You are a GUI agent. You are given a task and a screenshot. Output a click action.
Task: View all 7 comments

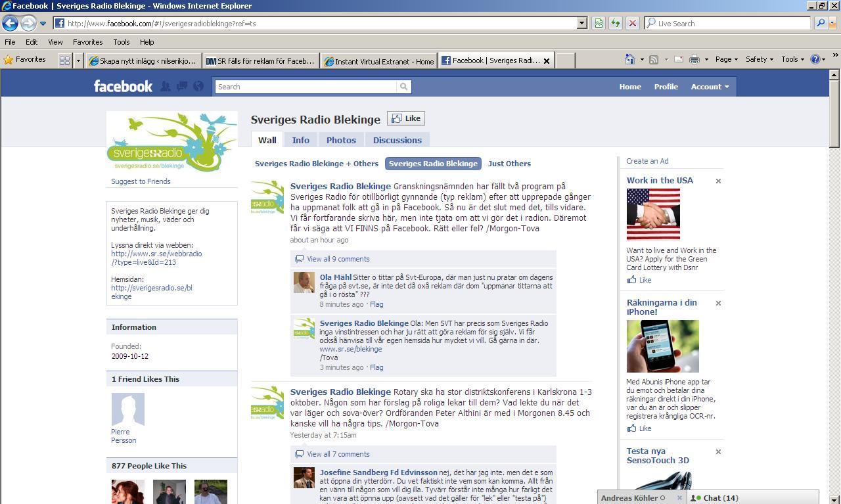click(338, 454)
